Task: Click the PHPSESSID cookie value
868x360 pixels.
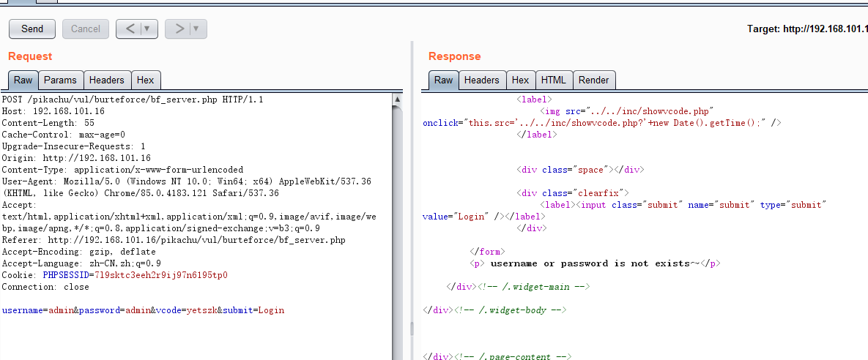Action: pos(161,275)
